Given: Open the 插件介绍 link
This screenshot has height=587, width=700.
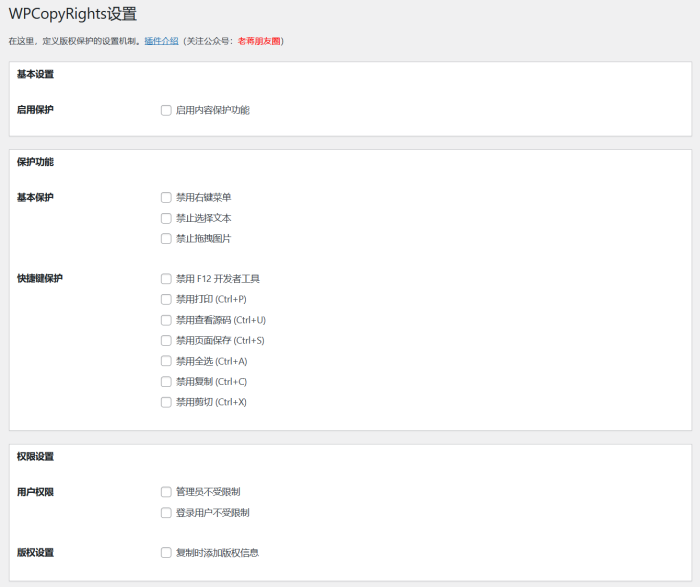Looking at the screenshot, I should [162, 41].
